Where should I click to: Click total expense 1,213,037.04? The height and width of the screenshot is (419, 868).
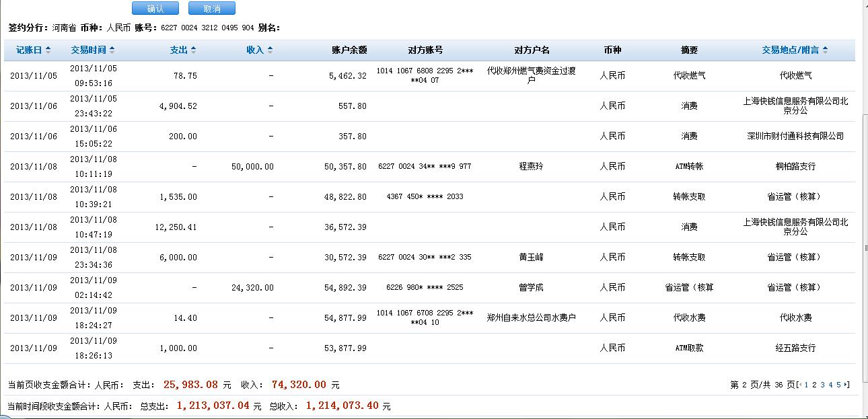[213, 406]
